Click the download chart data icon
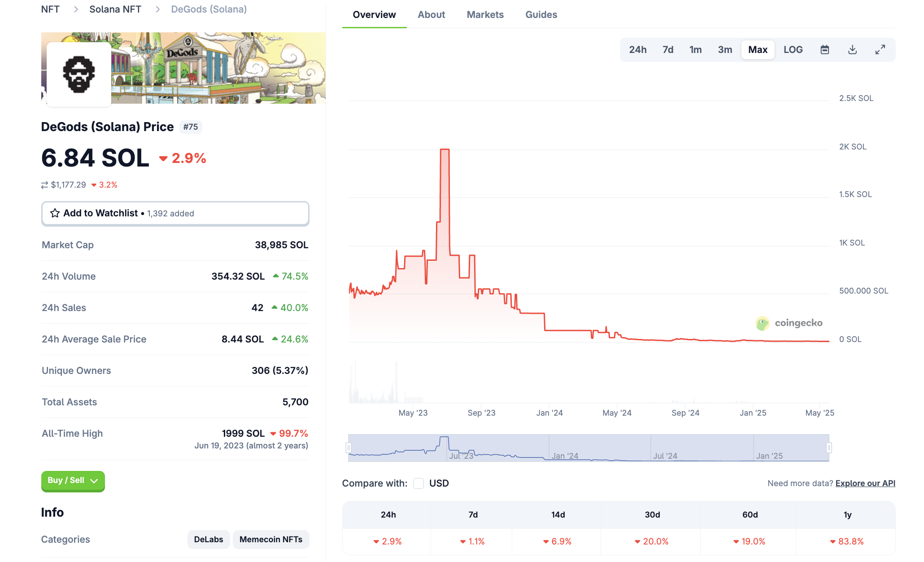The width and height of the screenshot is (924, 562). (x=852, y=50)
